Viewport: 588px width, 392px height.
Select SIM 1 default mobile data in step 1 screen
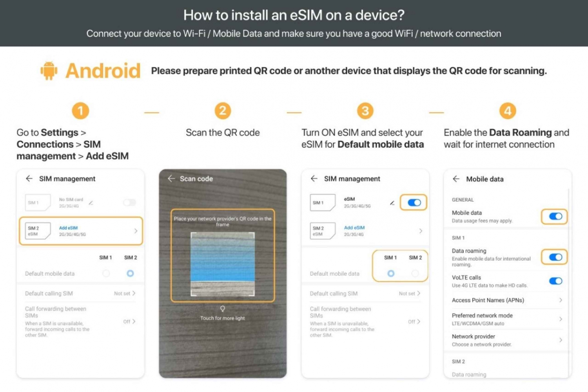(106, 273)
